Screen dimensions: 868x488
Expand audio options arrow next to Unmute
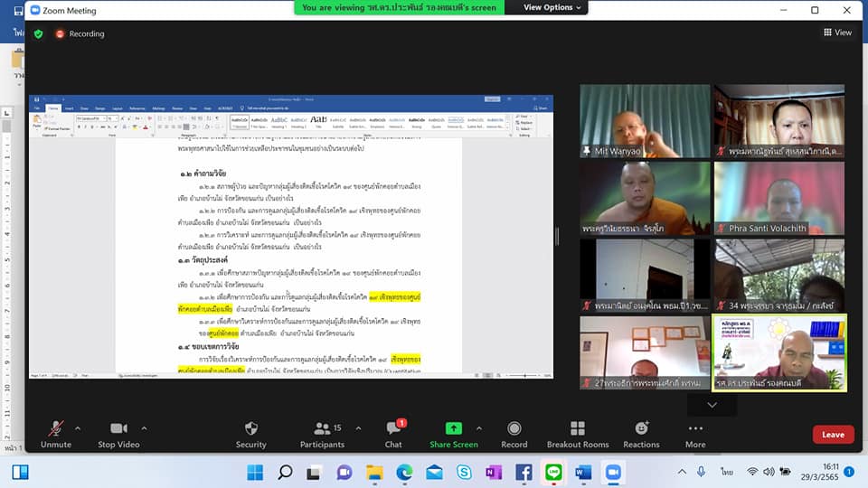tap(78, 428)
